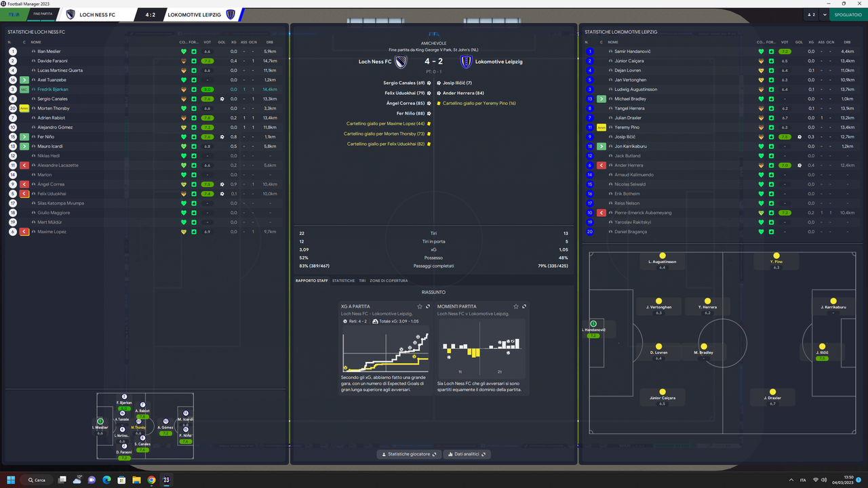The image size is (868, 488).
Task: Click the Windows taskbar search box
Action: 36,480
